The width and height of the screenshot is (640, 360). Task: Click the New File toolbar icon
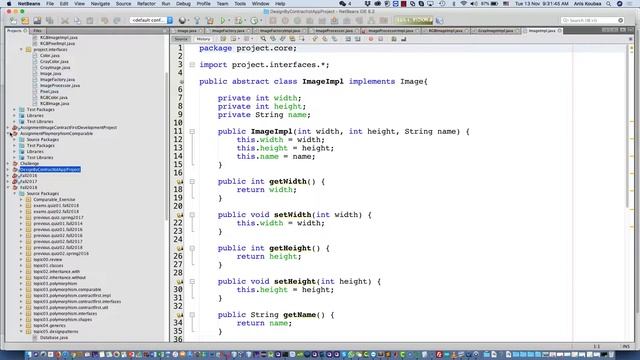[x=13, y=20]
